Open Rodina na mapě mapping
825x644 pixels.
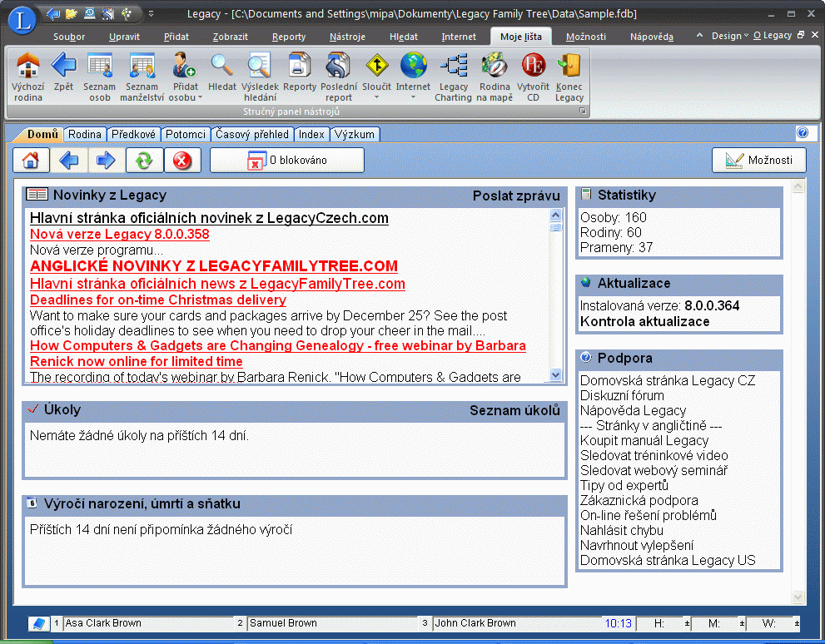[x=495, y=77]
